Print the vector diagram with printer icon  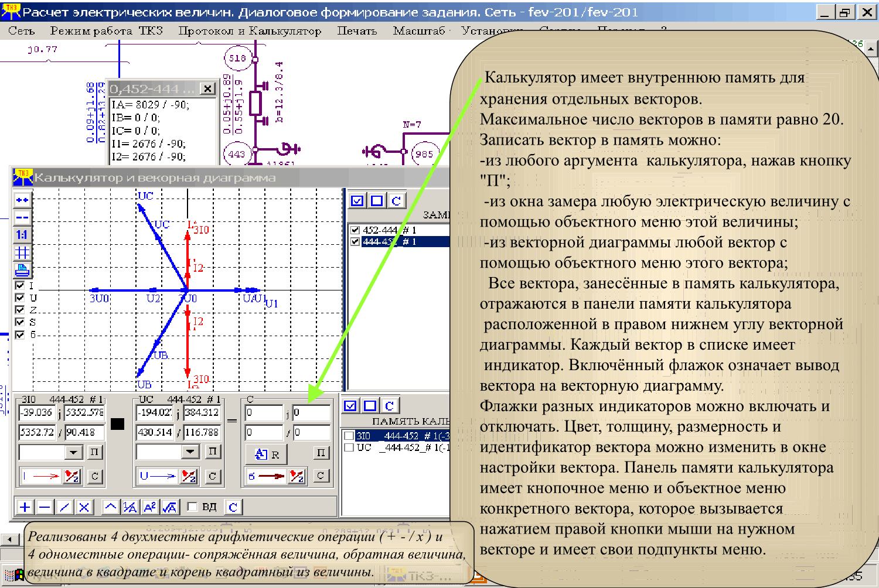coord(22,270)
